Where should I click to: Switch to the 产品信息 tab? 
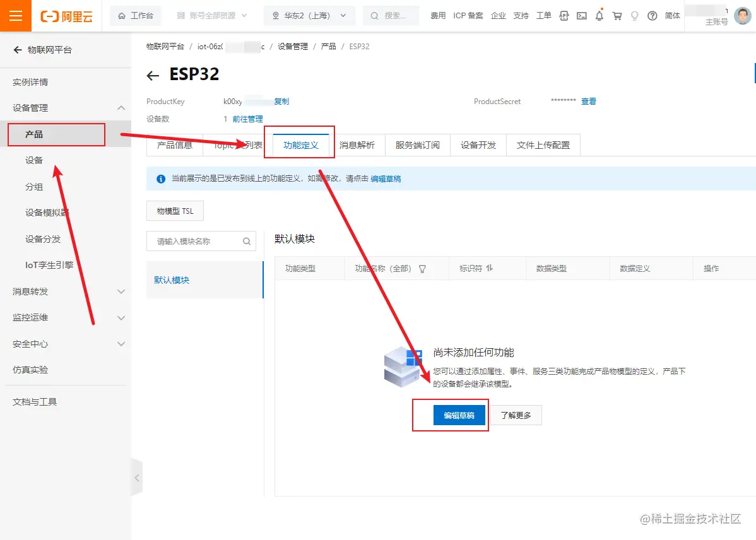175,144
